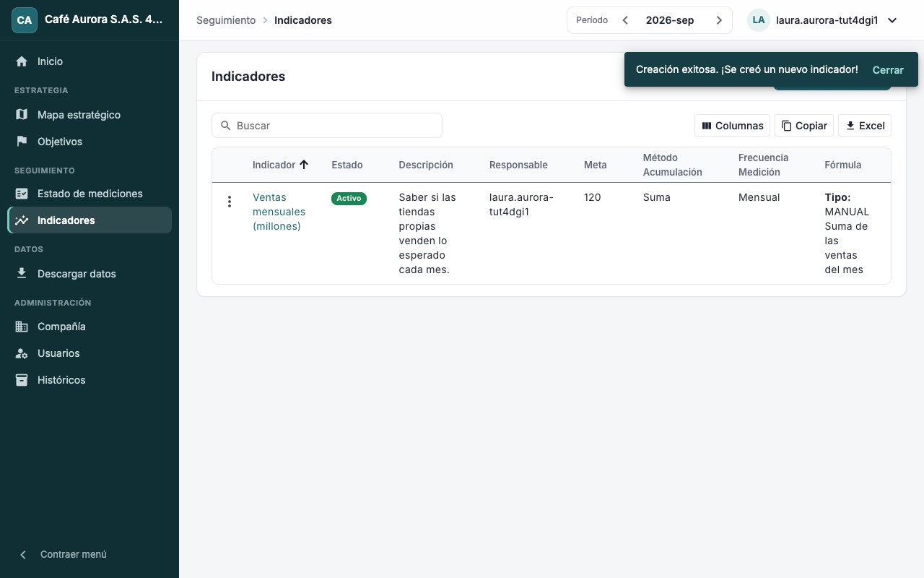Navigate to Mapa estratégico
Image resolution: width=924 pixels, height=578 pixels.
[x=90, y=115]
